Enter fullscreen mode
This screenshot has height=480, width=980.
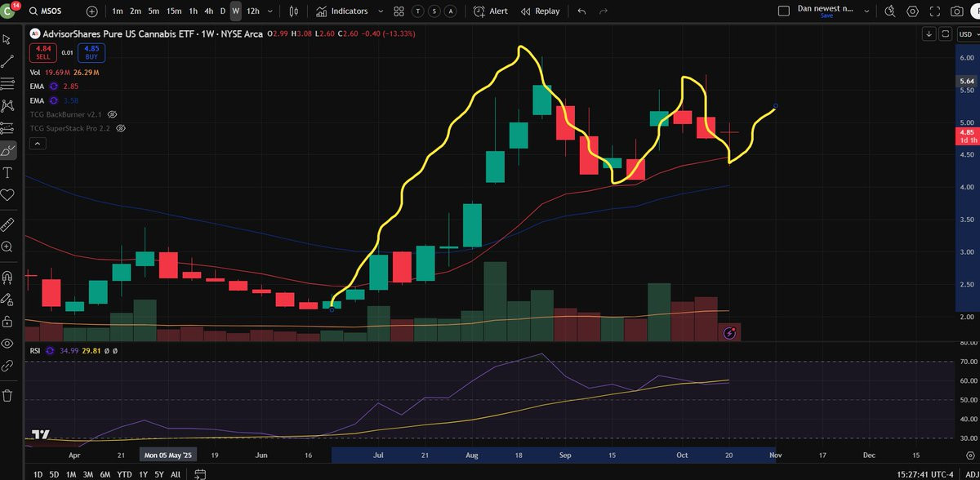coord(935,11)
